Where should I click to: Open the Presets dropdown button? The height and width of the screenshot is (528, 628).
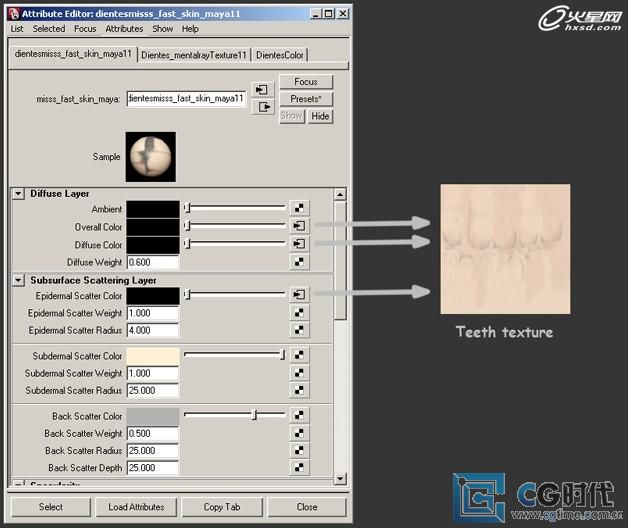(306, 99)
